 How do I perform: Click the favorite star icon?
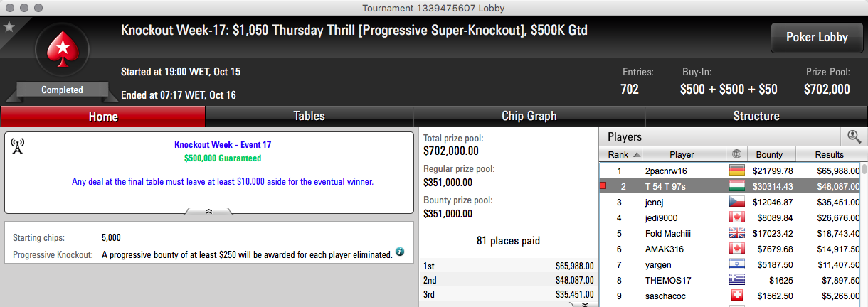tap(9, 27)
